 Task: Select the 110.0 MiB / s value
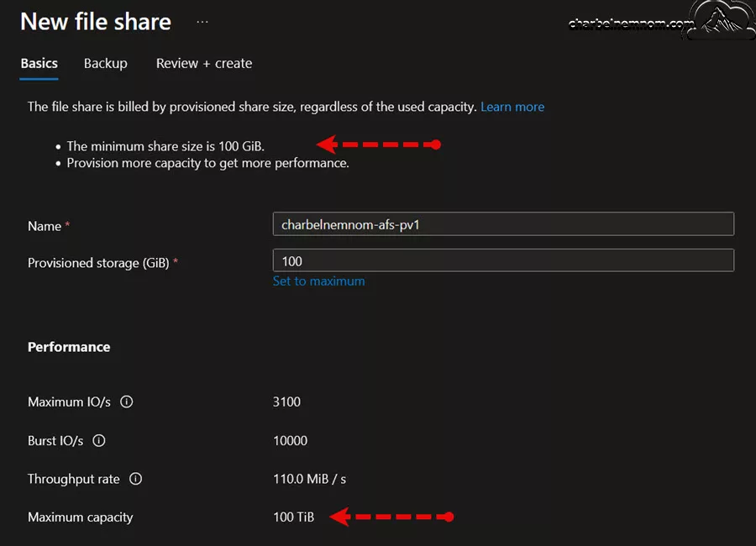(x=309, y=479)
